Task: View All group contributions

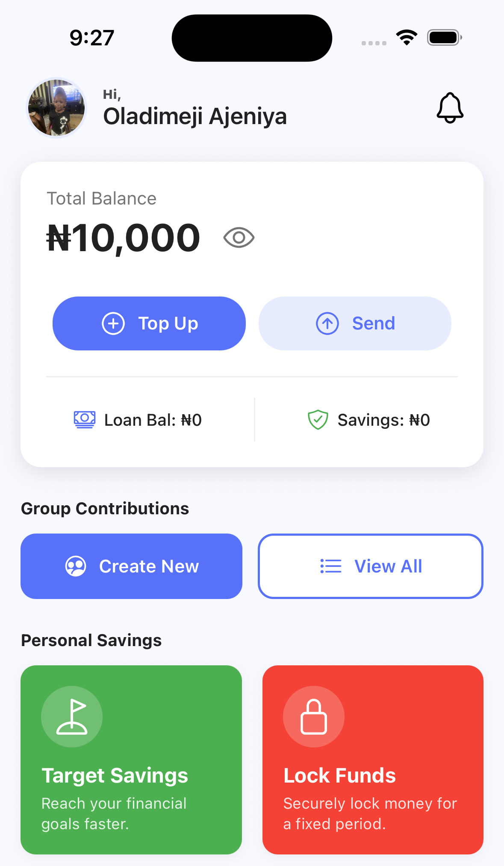Action: (x=371, y=566)
